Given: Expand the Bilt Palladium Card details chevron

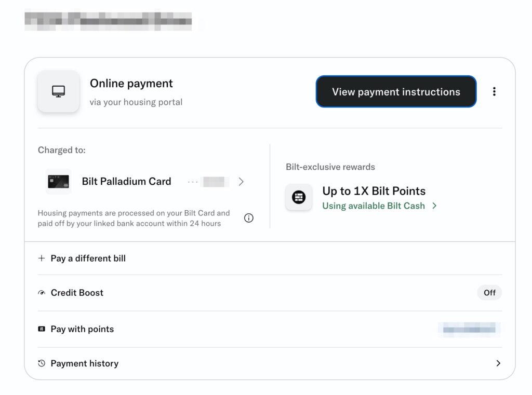Looking at the screenshot, I should (241, 182).
